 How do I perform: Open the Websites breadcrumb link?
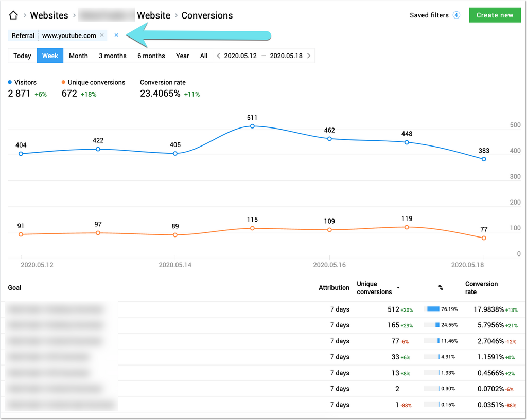[49, 15]
